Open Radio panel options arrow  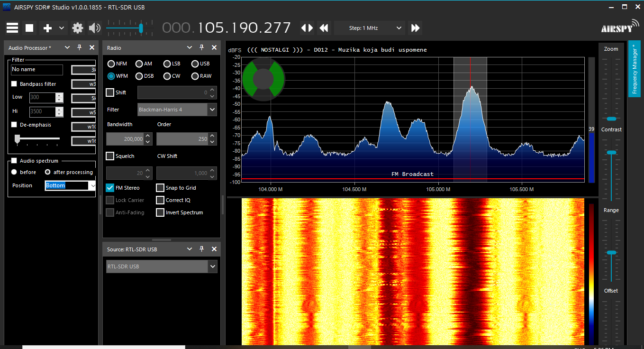point(190,47)
